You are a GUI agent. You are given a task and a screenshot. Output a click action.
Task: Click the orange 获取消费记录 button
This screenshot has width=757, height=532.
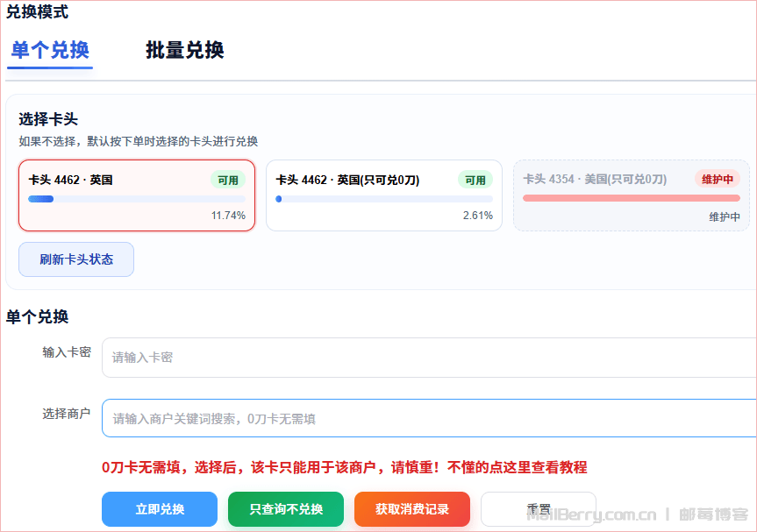(412, 509)
